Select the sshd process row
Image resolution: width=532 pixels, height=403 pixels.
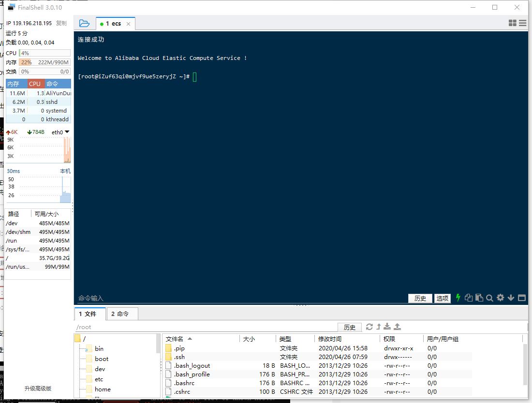click(x=39, y=101)
